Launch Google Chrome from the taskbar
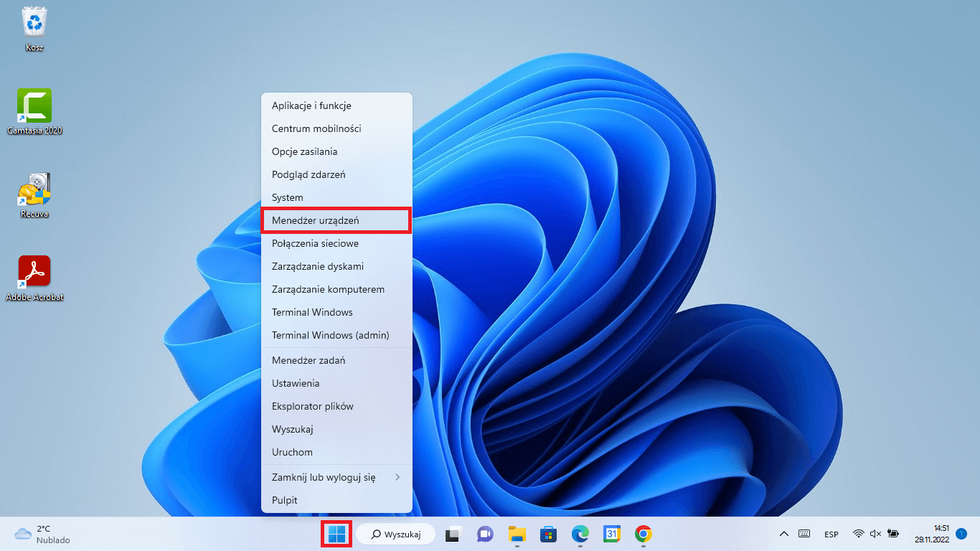 coord(644,534)
